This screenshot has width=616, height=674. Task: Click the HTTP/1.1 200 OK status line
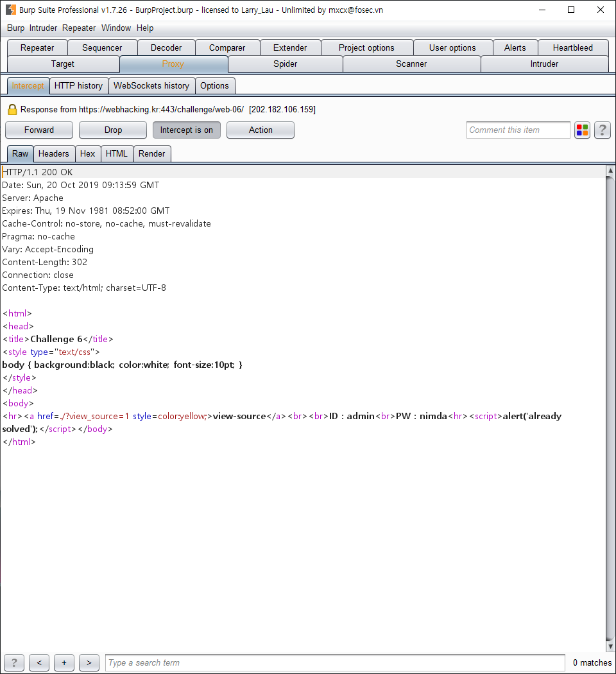(38, 172)
